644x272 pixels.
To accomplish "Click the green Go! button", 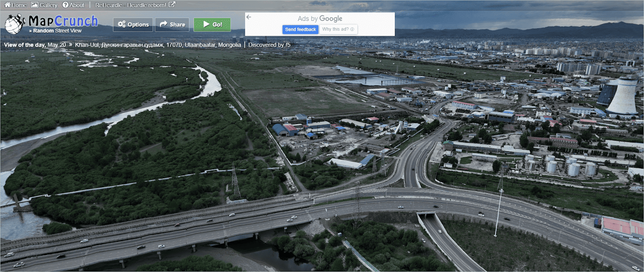I will tap(212, 25).
